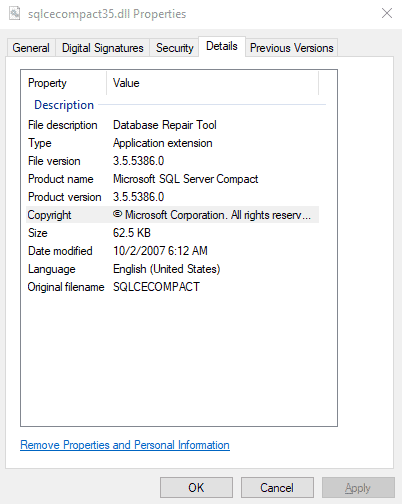The height and width of the screenshot is (504, 402).
Task: Select the File description row label
Action: tap(63, 125)
